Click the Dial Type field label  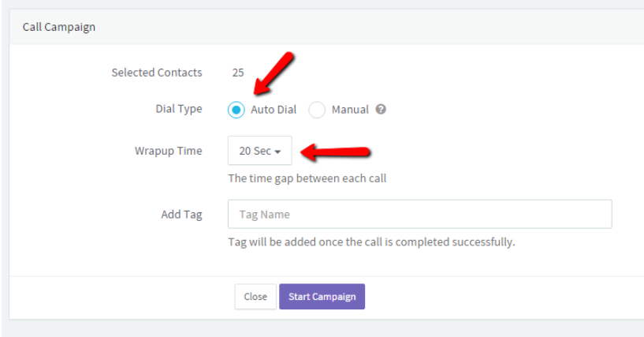coord(179,109)
